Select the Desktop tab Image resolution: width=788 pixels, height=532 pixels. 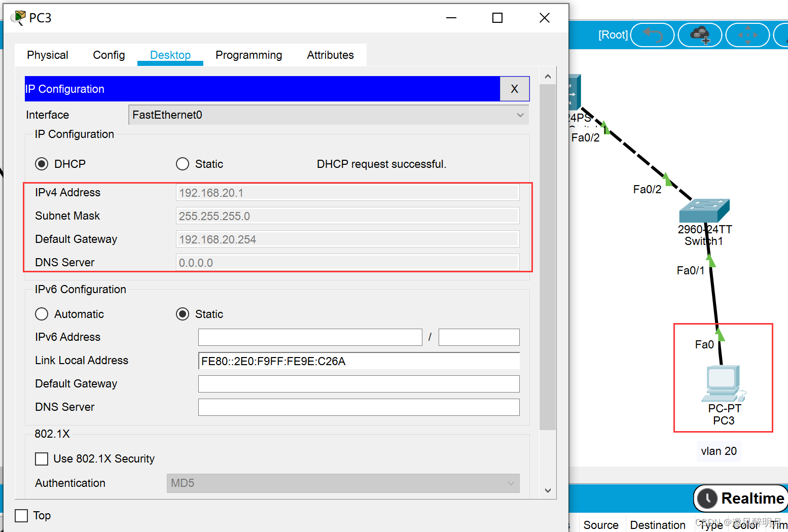pyautogui.click(x=170, y=55)
